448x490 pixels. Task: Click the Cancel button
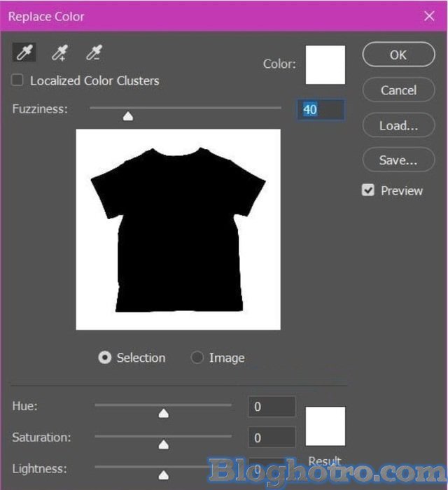398,90
